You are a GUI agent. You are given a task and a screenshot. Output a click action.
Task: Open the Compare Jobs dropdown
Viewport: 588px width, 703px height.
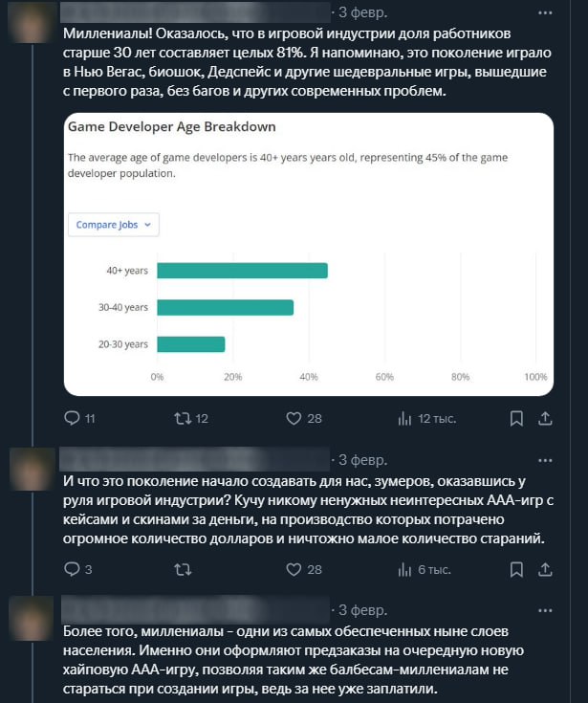(113, 225)
